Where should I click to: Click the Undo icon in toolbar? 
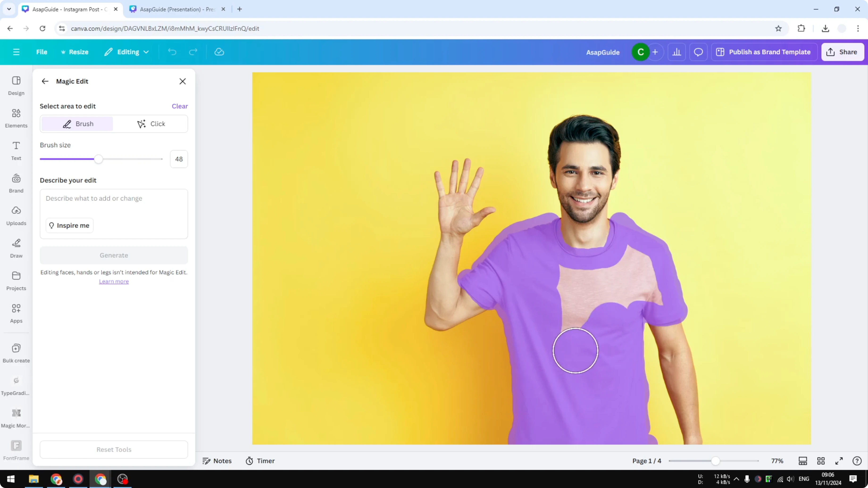pos(172,52)
